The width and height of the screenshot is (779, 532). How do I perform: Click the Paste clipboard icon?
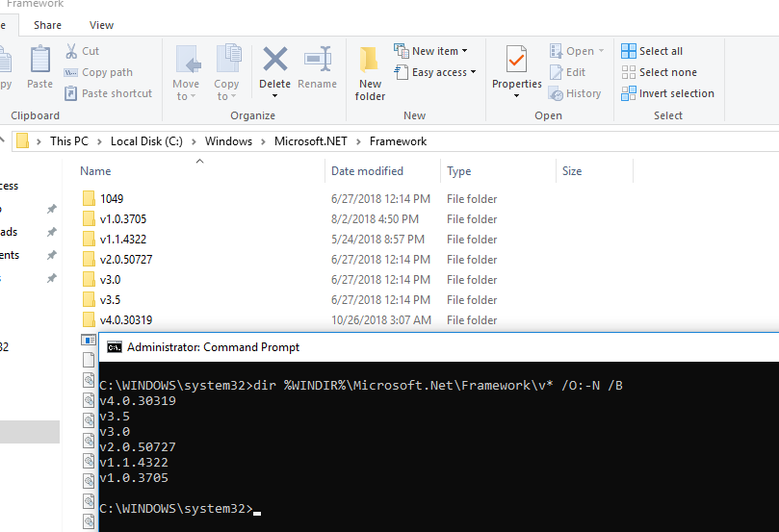(39, 60)
